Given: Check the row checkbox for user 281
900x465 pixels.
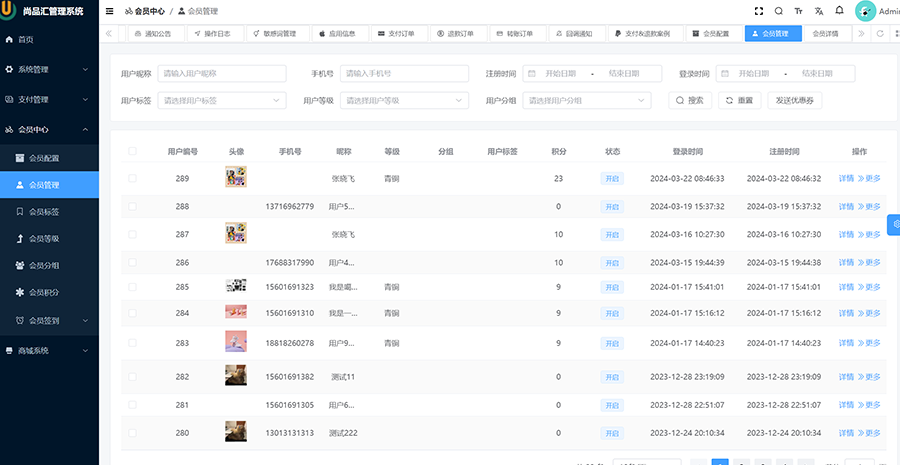Looking at the screenshot, I should (x=133, y=405).
